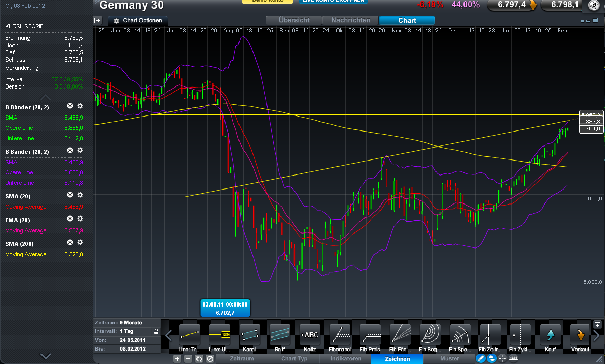Select the Raff regression channel tool

pos(280,334)
